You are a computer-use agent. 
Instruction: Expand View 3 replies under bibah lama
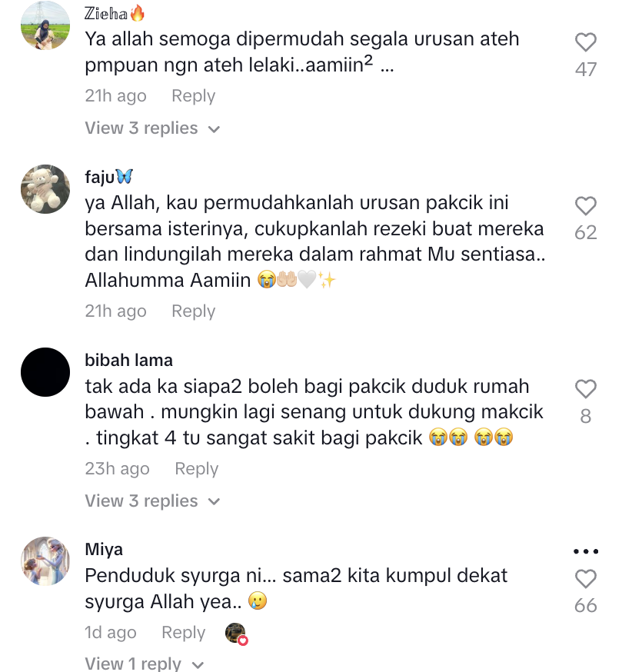coord(152,501)
